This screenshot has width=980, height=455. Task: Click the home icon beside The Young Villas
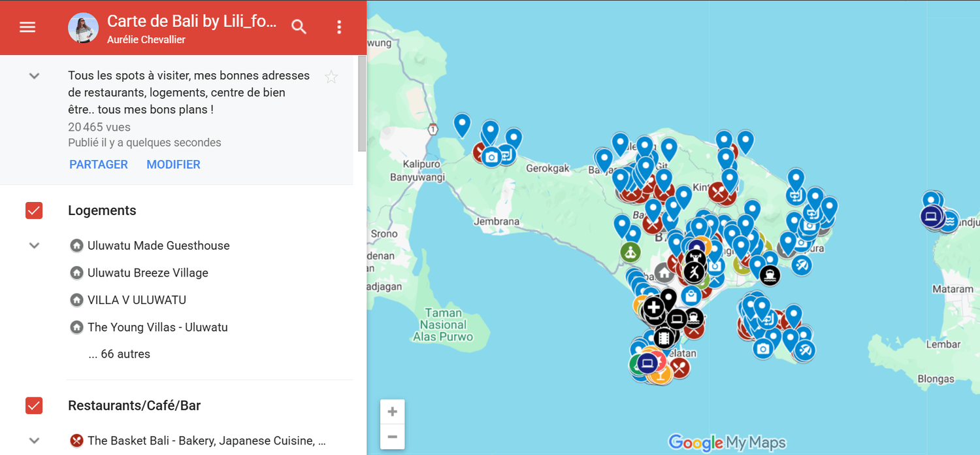[x=76, y=328]
